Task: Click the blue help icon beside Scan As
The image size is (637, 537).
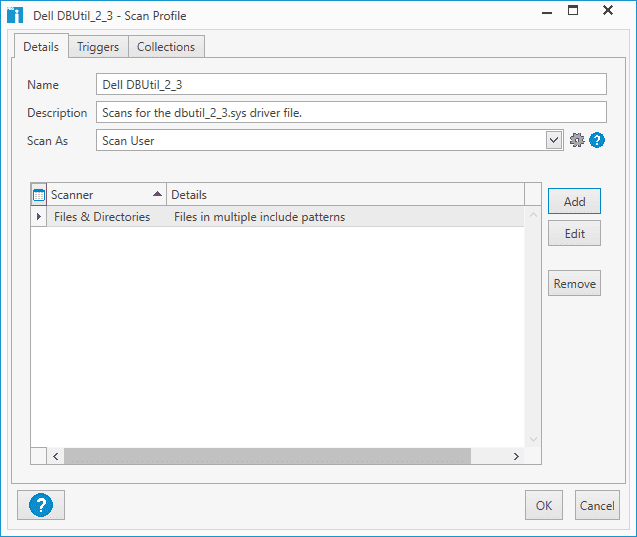Action: coord(597,140)
